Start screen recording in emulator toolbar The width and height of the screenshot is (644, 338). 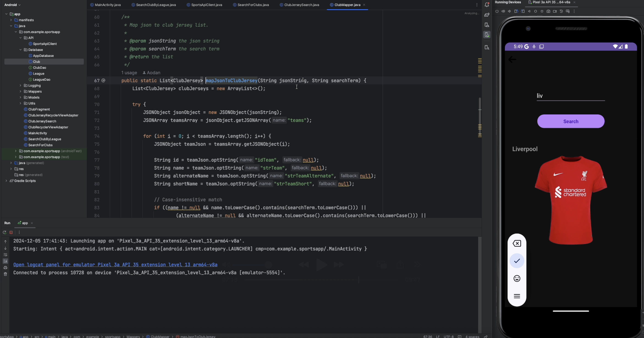coord(555,11)
